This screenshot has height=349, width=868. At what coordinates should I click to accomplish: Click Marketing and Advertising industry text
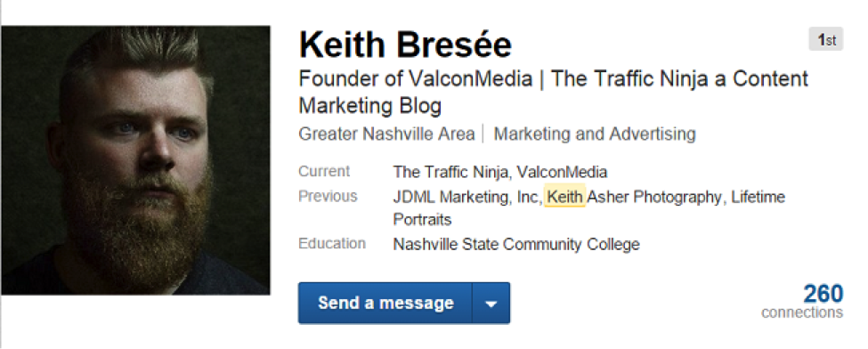click(x=595, y=134)
